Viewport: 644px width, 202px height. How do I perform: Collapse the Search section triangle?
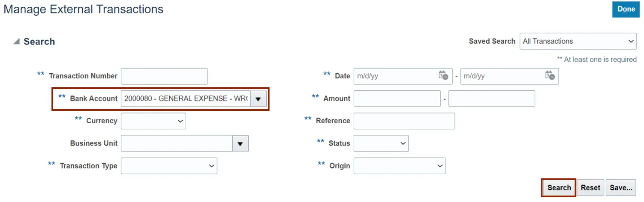[x=16, y=42]
